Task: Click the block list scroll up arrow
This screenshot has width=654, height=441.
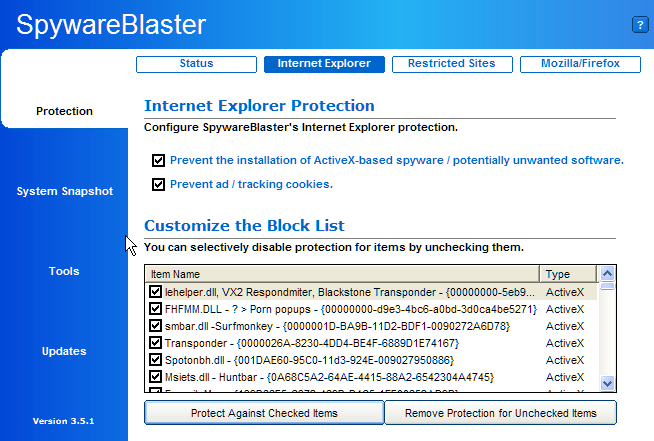Action: click(607, 274)
